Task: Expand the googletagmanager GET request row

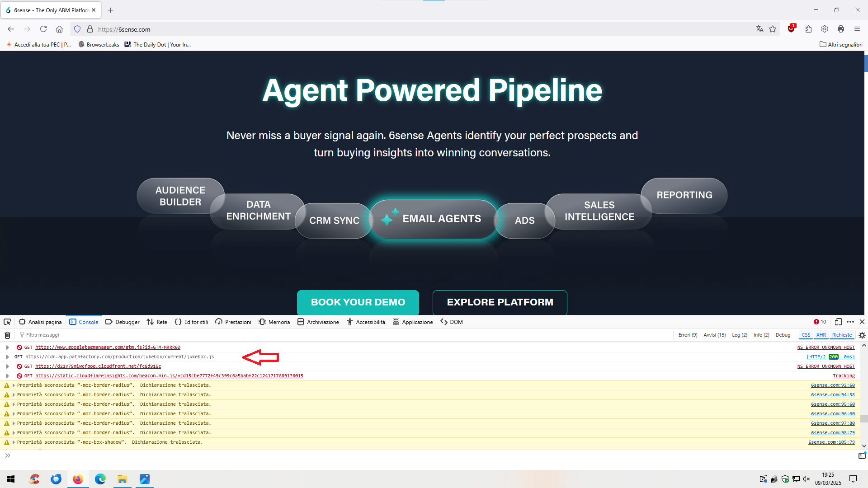Action: 7,347
